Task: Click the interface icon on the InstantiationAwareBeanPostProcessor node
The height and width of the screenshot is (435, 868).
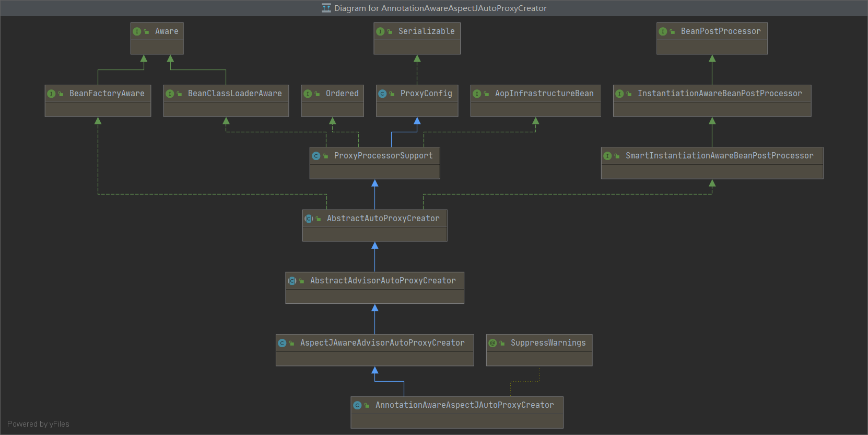Action: (x=619, y=94)
